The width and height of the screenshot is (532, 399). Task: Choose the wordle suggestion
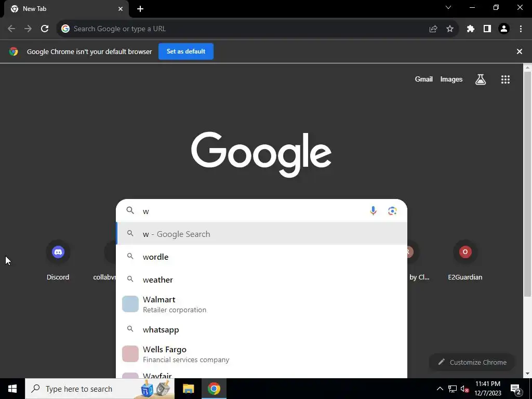(262, 257)
